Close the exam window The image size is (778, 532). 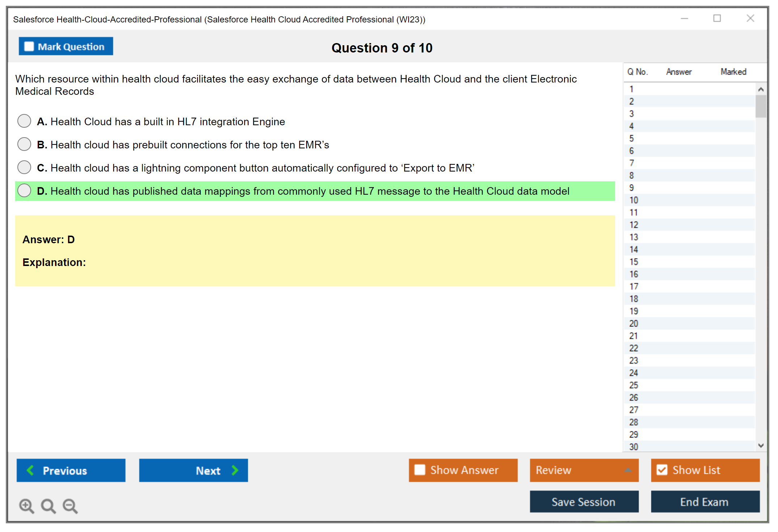(x=750, y=18)
